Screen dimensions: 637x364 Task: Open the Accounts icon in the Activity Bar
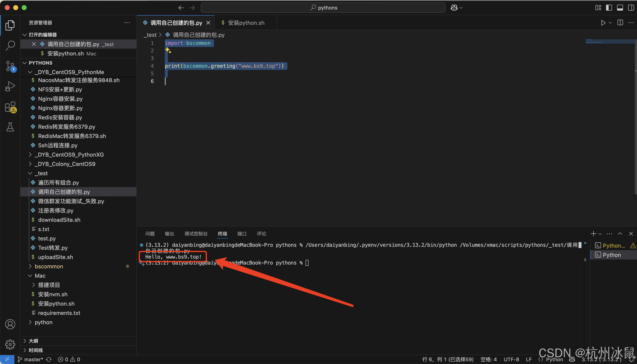click(x=10, y=324)
